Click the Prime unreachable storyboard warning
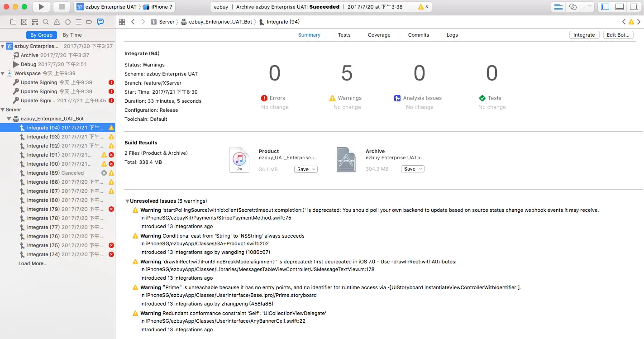 330,287
